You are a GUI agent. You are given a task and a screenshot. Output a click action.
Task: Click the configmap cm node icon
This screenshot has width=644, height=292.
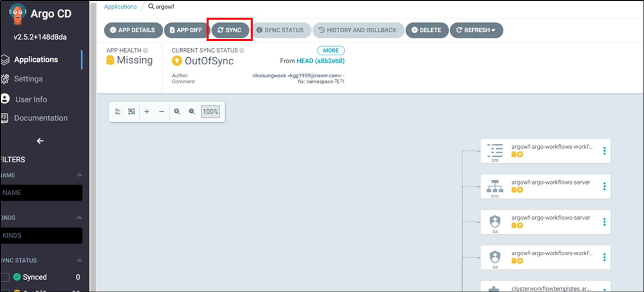pos(495,151)
